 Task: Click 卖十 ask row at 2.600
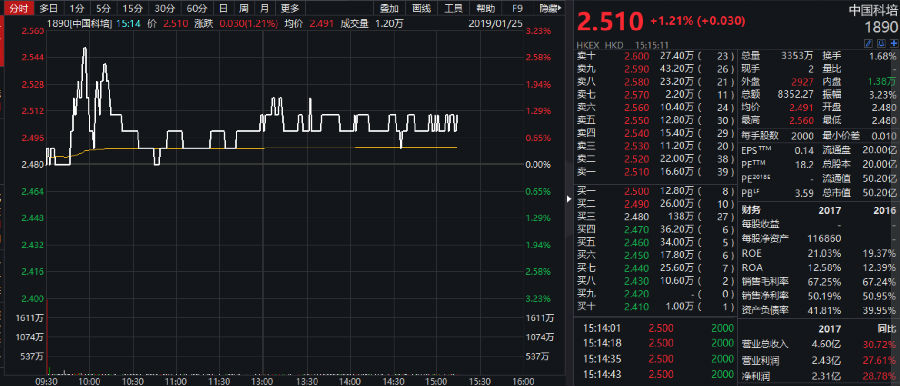(655, 56)
